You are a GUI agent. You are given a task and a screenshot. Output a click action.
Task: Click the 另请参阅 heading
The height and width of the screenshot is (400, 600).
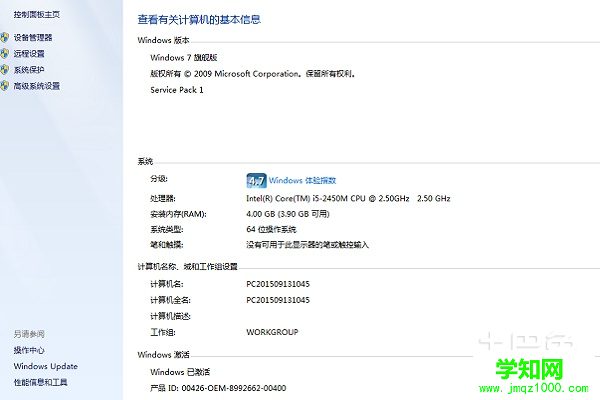pos(29,334)
